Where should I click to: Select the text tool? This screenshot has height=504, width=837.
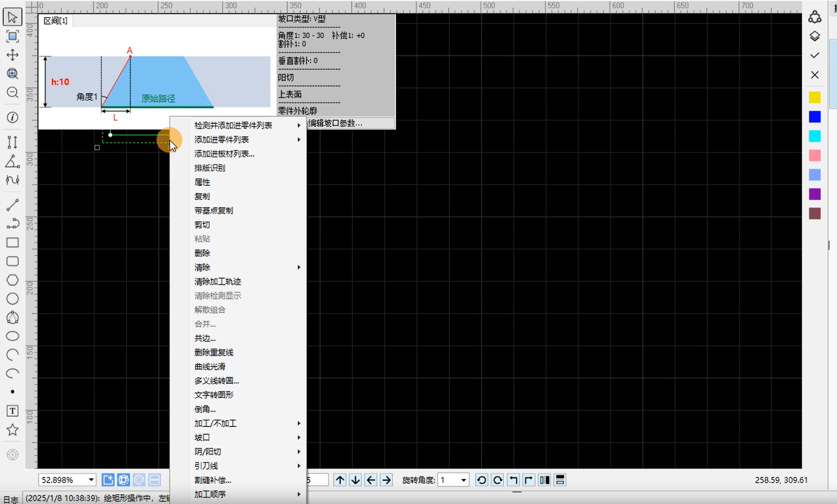pos(13,411)
